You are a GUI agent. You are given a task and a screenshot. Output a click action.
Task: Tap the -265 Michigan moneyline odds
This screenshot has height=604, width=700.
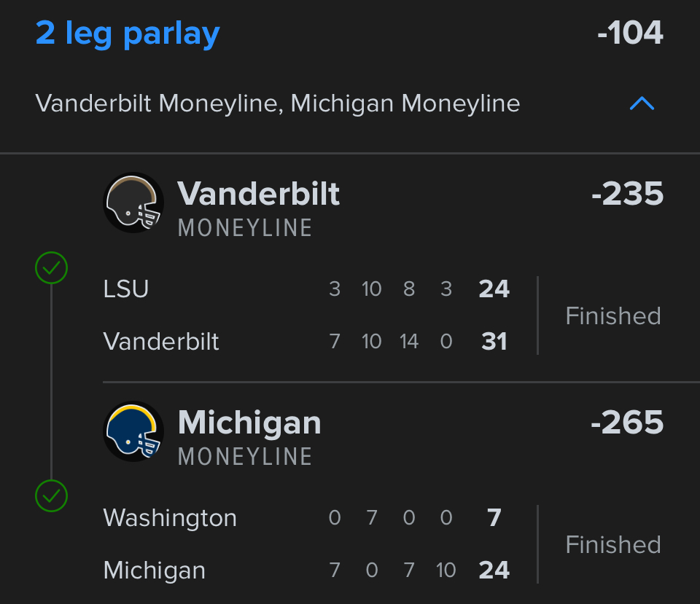tap(627, 423)
